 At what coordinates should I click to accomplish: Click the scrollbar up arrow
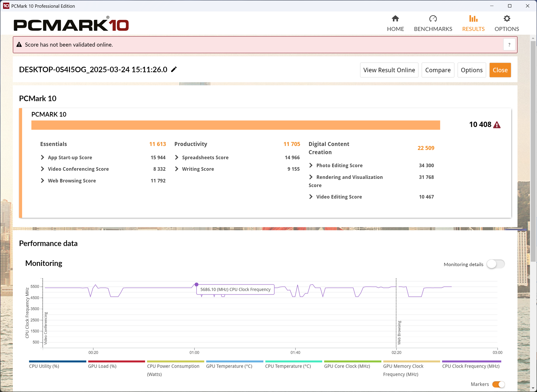[x=533, y=38]
